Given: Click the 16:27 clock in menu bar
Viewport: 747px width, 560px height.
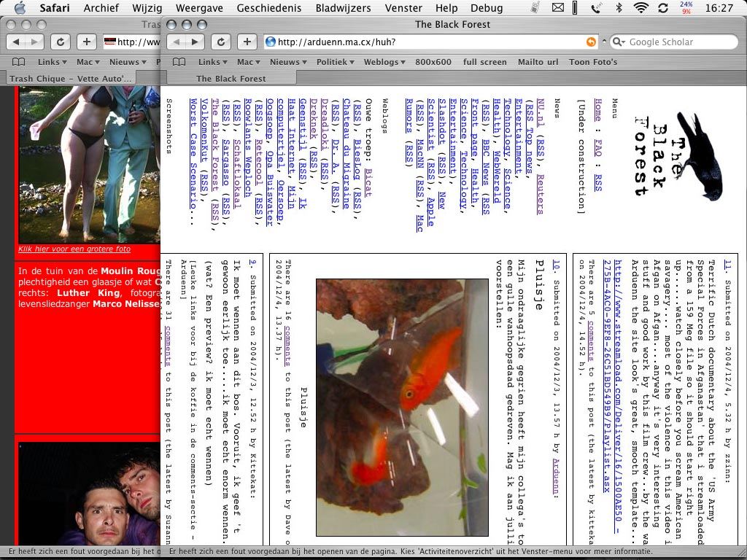Looking at the screenshot, I should [x=719, y=7].
